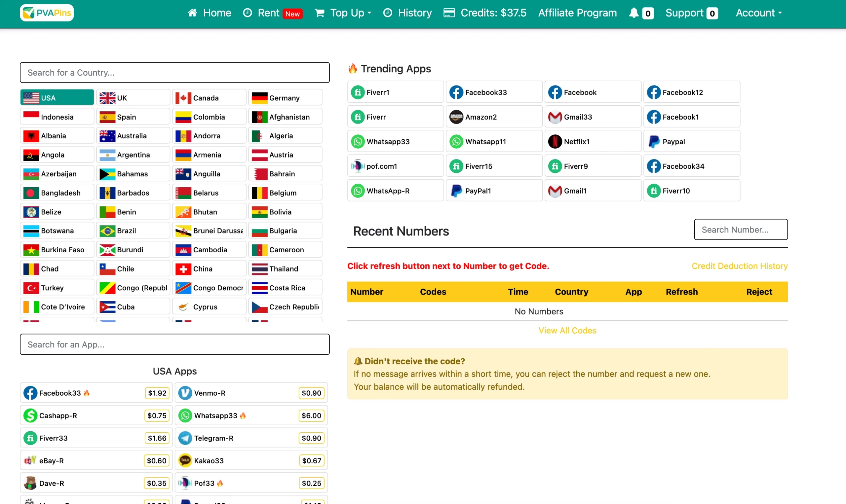Go to Home in navigation bar
Viewport: 846px width, 504px height.
coord(209,13)
